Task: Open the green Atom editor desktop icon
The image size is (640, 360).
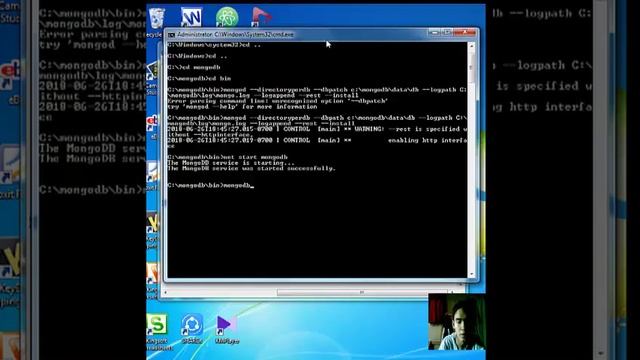Action: (227, 17)
